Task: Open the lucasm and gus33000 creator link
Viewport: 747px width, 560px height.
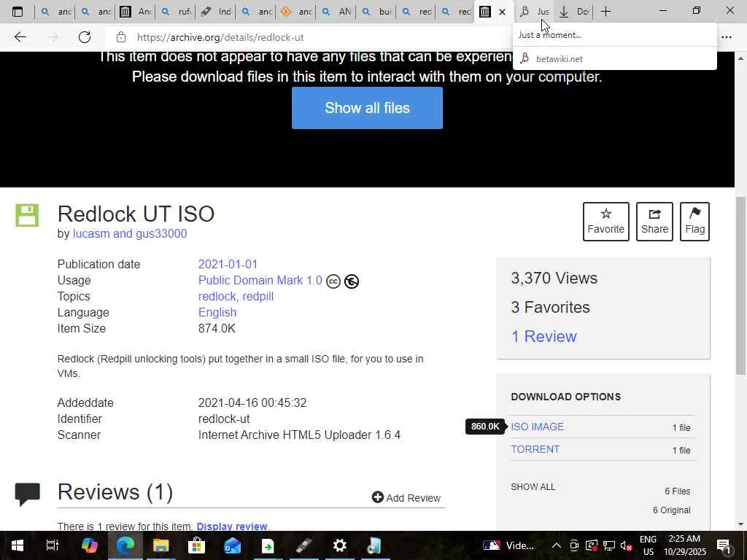Action: coord(130,234)
